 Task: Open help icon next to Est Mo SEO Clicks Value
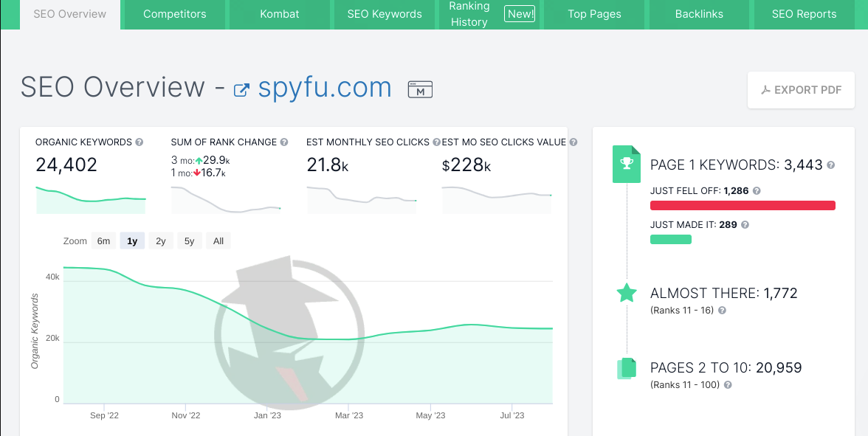click(x=573, y=142)
